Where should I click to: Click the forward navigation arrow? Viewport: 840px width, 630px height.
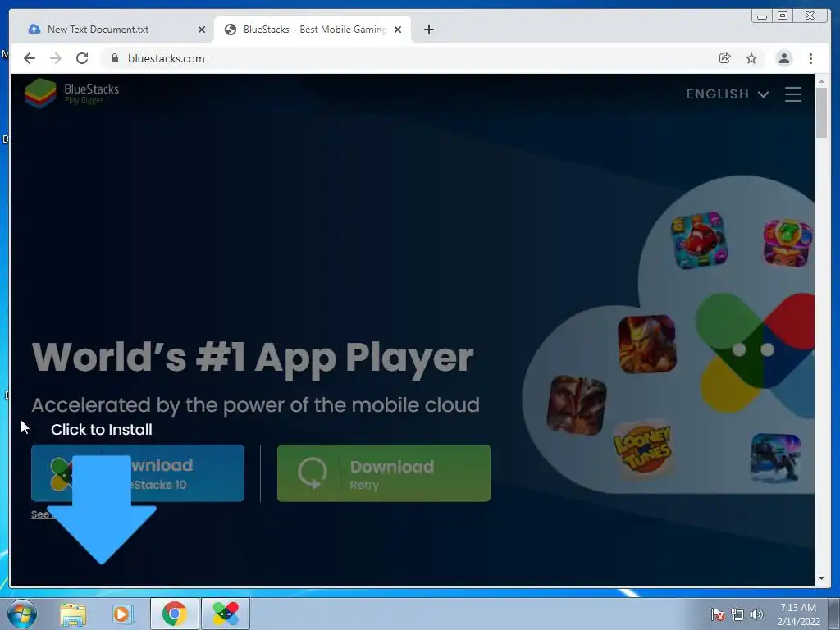tap(56, 58)
